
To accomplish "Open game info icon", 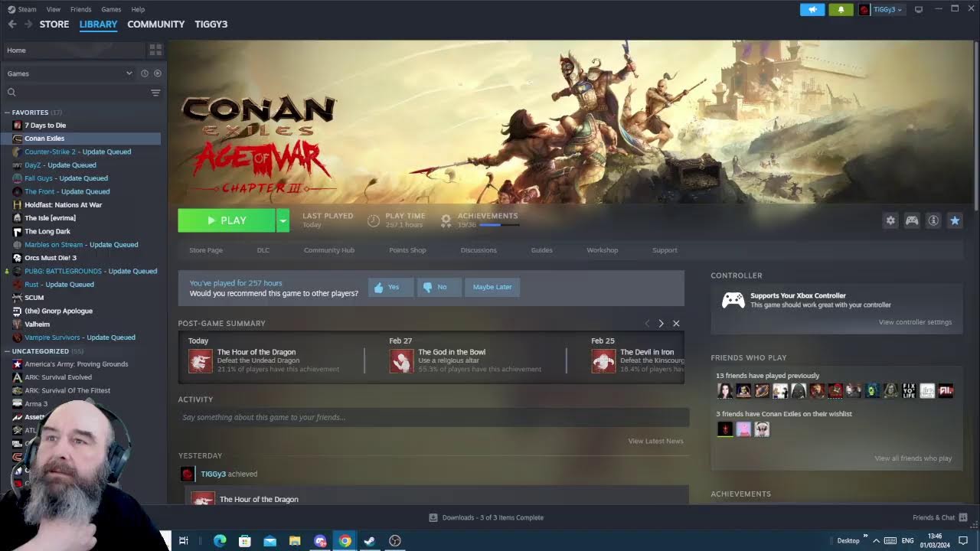I will click(x=933, y=220).
